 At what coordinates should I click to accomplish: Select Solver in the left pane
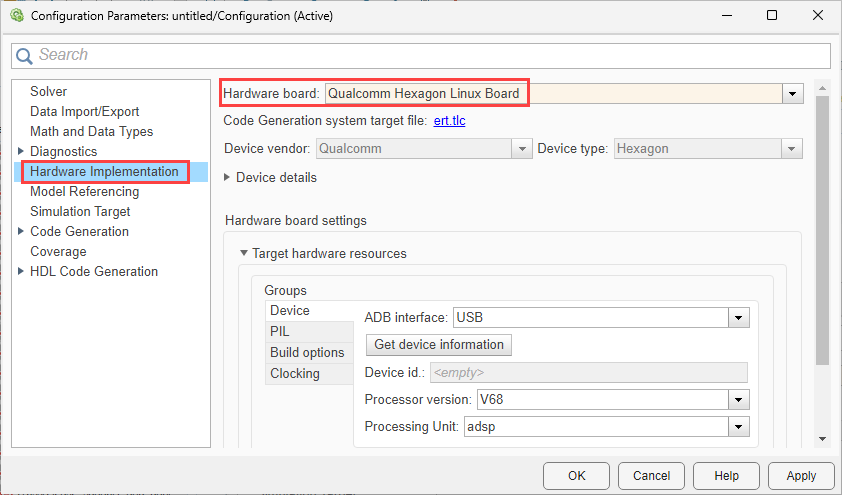[49, 92]
